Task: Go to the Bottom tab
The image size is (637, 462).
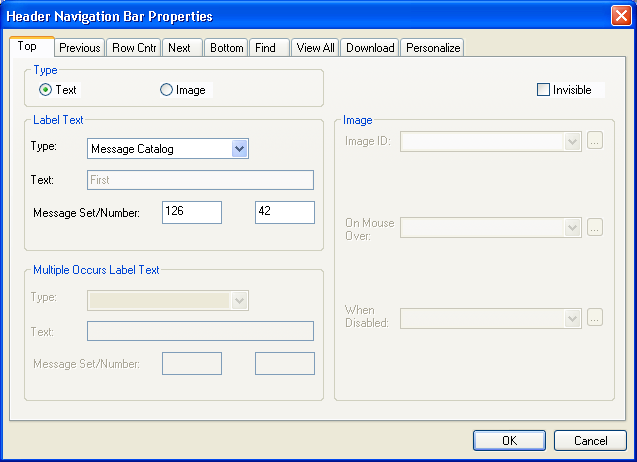Action: [x=227, y=48]
